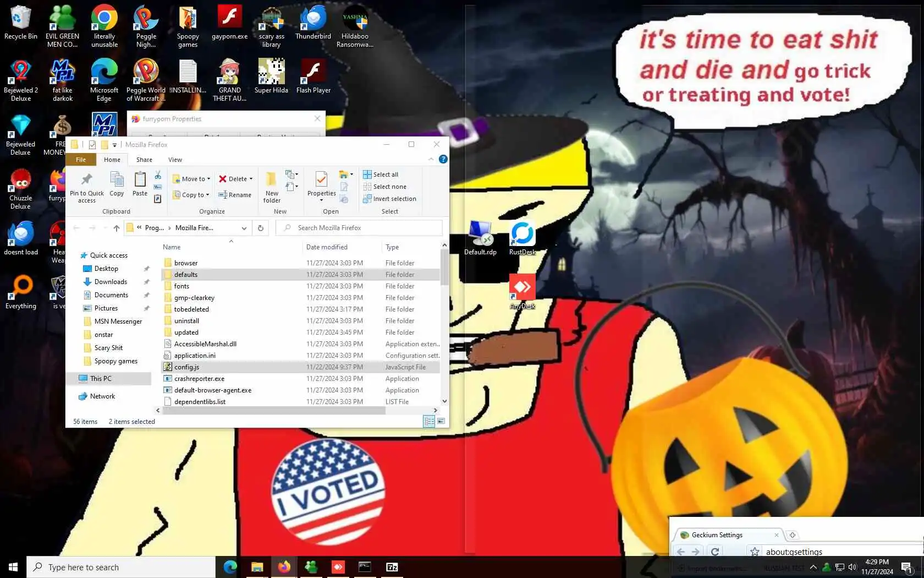Screen dimensions: 924x578
Task: Select the Flash Player desktop icon
Action: (x=313, y=76)
